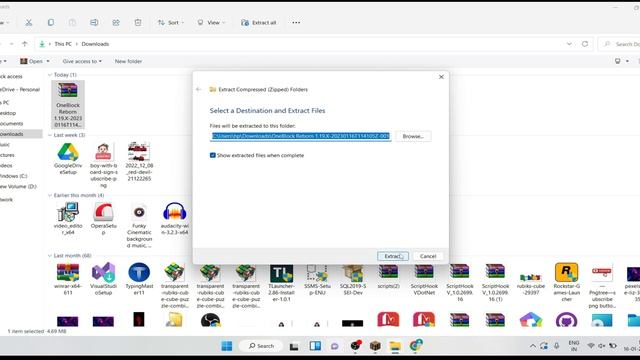Screen dimensions: 640x360
Task: Select the audacity-win installer file
Action: point(175,218)
